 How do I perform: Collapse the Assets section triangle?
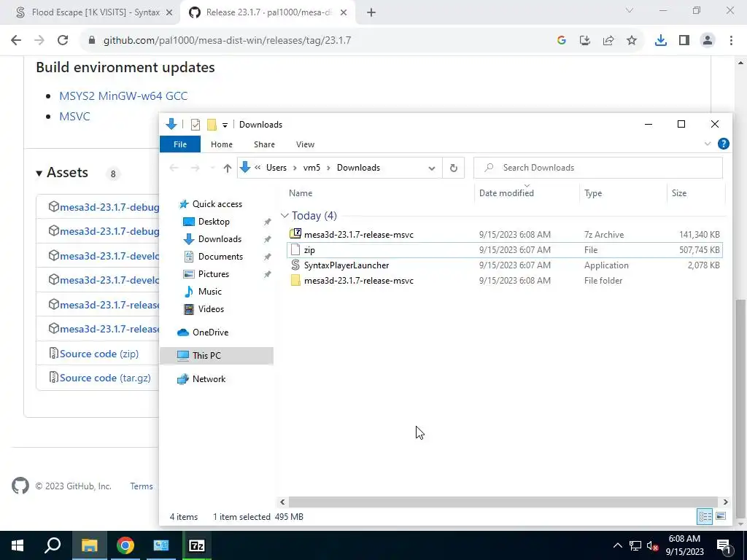(39, 174)
